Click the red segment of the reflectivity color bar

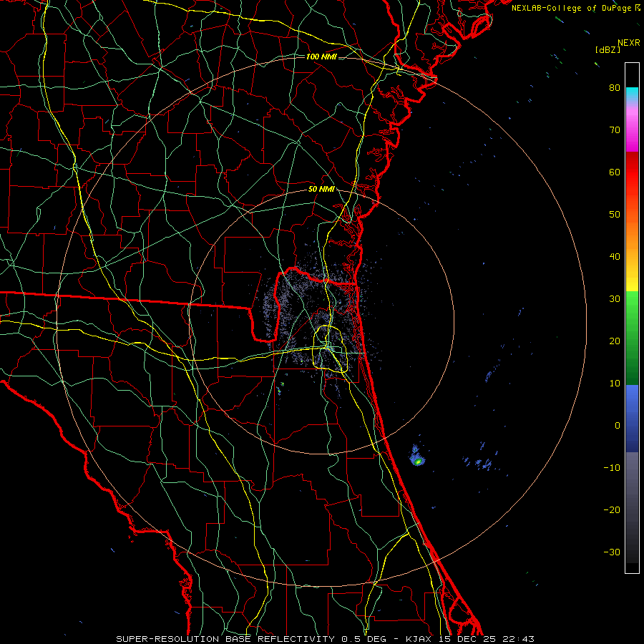632,172
